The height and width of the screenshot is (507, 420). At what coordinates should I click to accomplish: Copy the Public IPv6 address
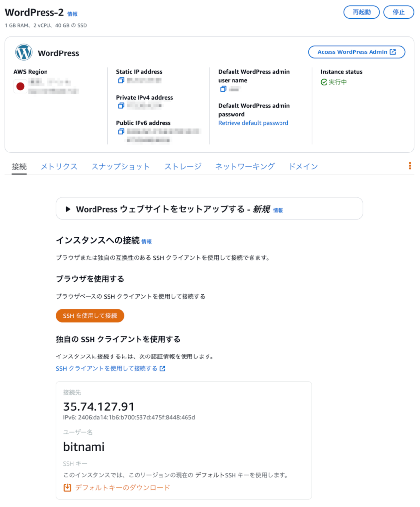click(x=121, y=131)
